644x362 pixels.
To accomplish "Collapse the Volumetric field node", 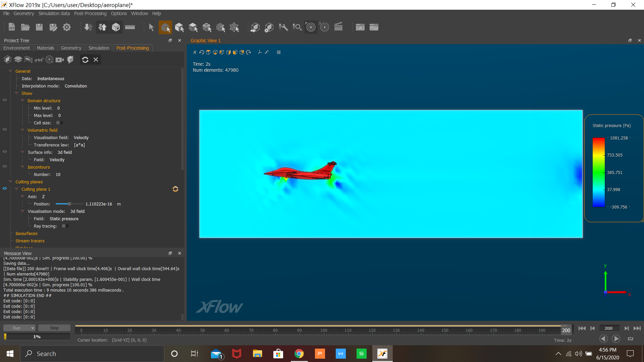I will click(22, 130).
